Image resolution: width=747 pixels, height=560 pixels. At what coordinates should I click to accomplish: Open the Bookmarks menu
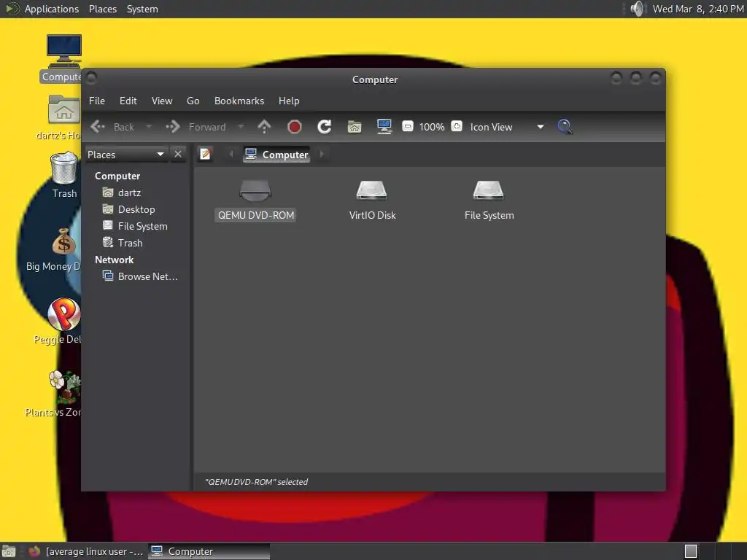tap(239, 101)
